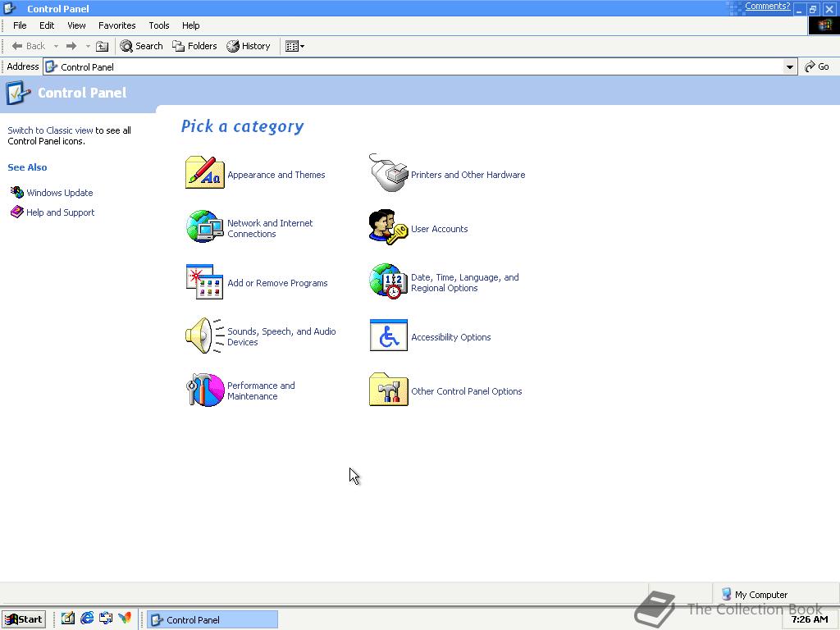Open the History toolbar button

[x=249, y=46]
